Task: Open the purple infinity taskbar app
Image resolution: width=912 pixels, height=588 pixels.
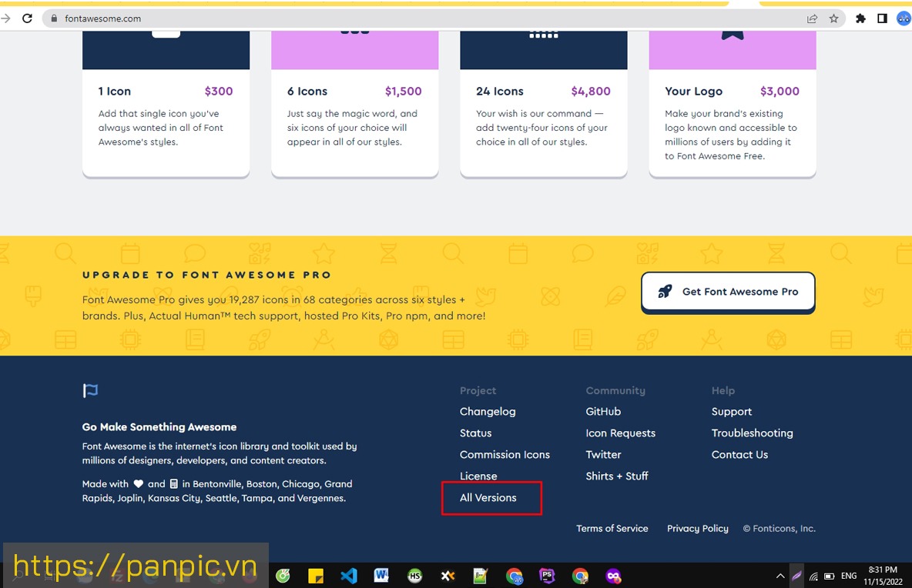Action: pyautogui.click(x=614, y=576)
